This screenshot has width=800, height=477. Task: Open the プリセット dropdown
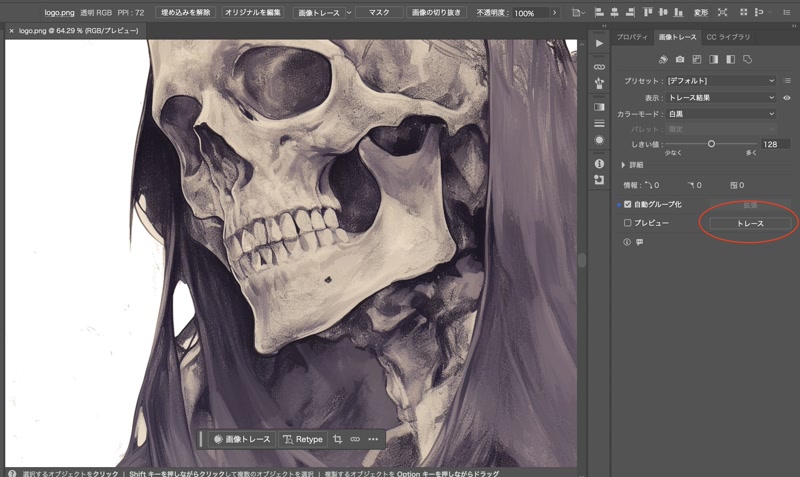pos(721,81)
